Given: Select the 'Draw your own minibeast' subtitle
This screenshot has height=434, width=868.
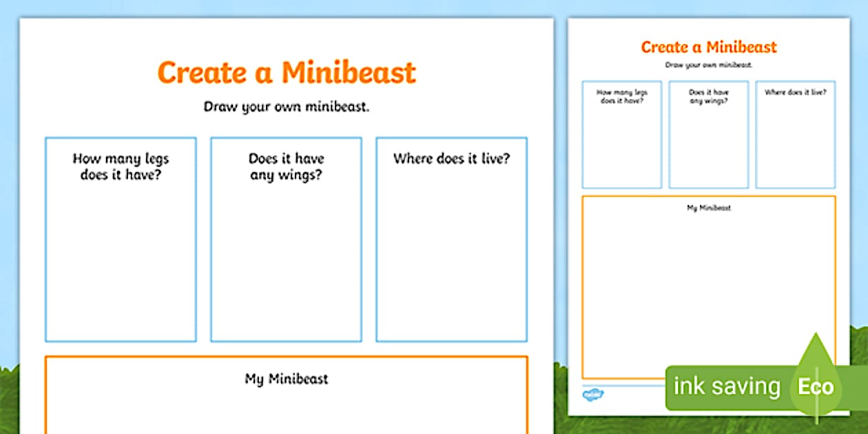Looking at the screenshot, I should 287,107.
